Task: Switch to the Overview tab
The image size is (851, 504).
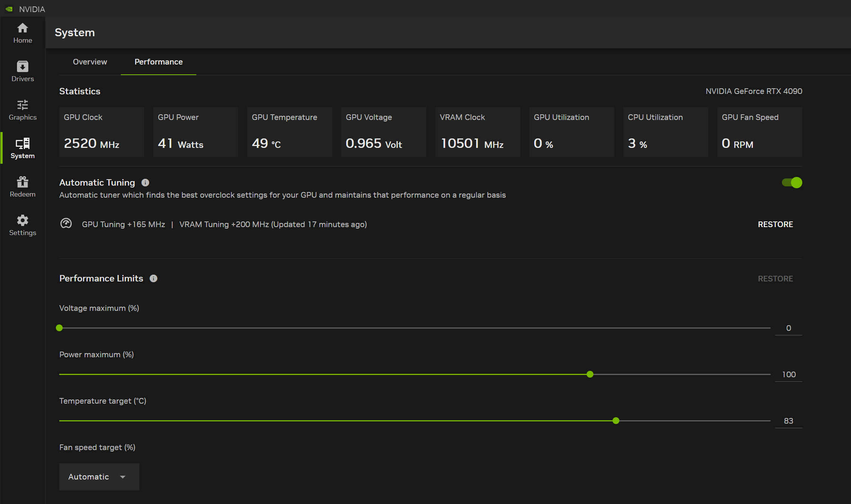Action: (x=90, y=62)
